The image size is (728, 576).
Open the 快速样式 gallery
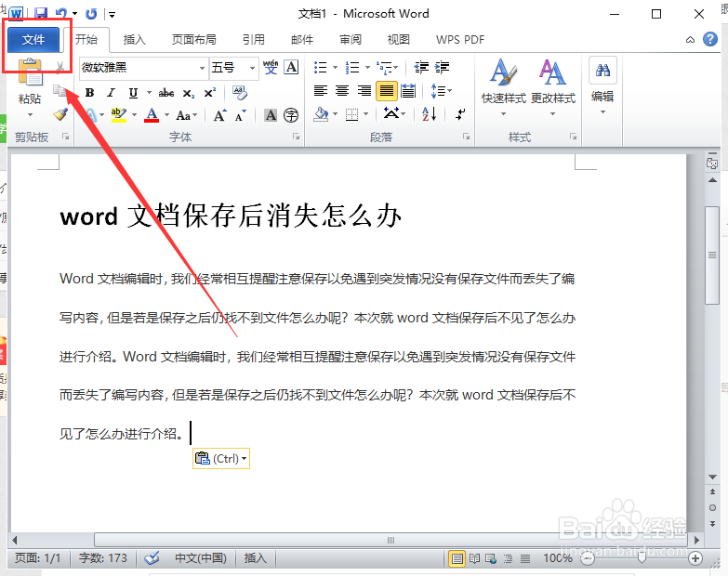coord(504,86)
